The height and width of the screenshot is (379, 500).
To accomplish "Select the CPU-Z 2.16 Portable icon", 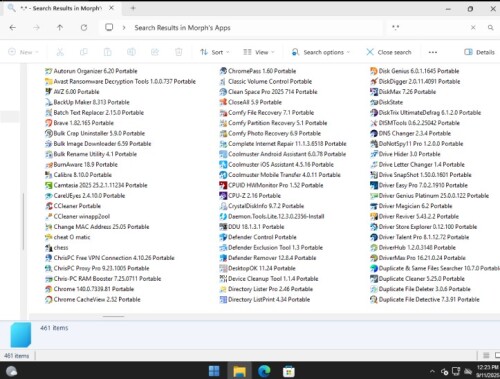I will pyautogui.click(x=223, y=196).
